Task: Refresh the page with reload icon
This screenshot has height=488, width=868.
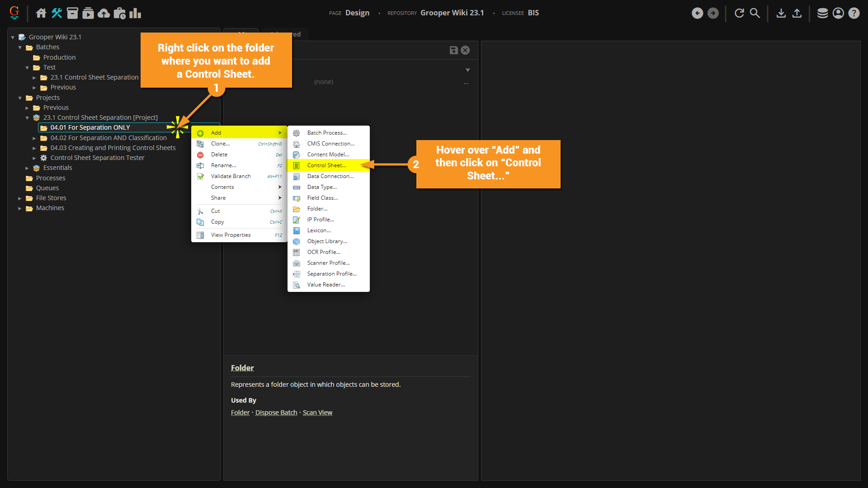Action: point(739,13)
